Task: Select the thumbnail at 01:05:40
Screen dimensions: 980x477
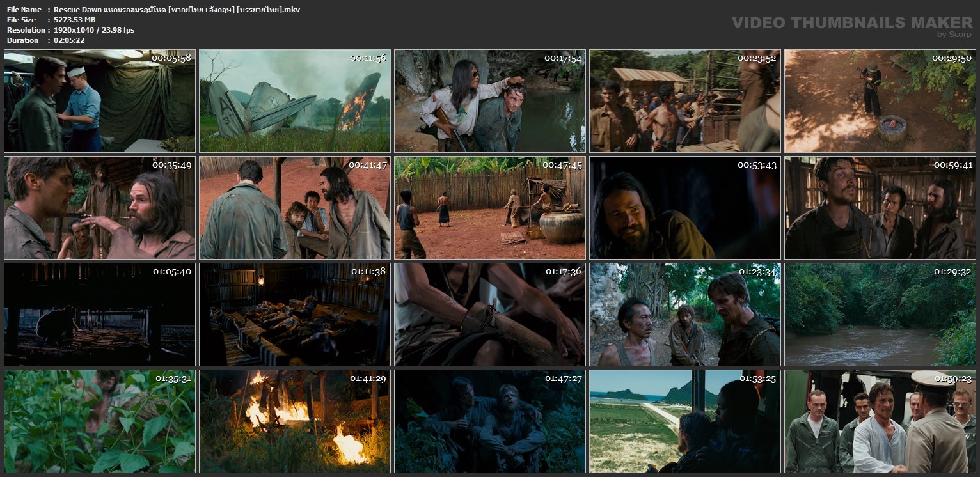Action: click(100, 315)
